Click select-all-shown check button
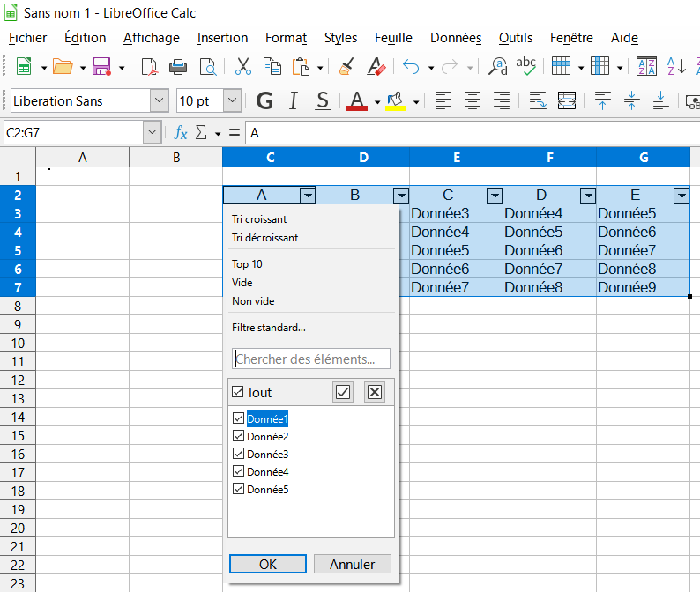Viewport: 700px width, 592px height. tap(343, 392)
